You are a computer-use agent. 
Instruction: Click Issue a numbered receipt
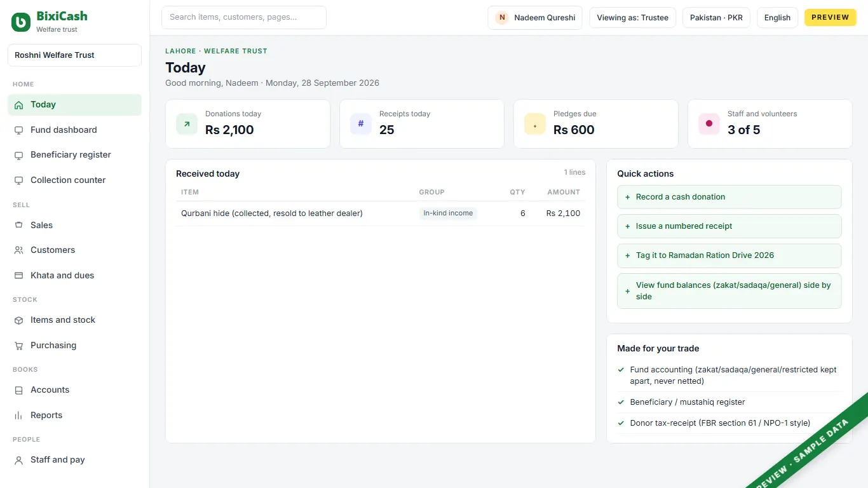point(729,226)
